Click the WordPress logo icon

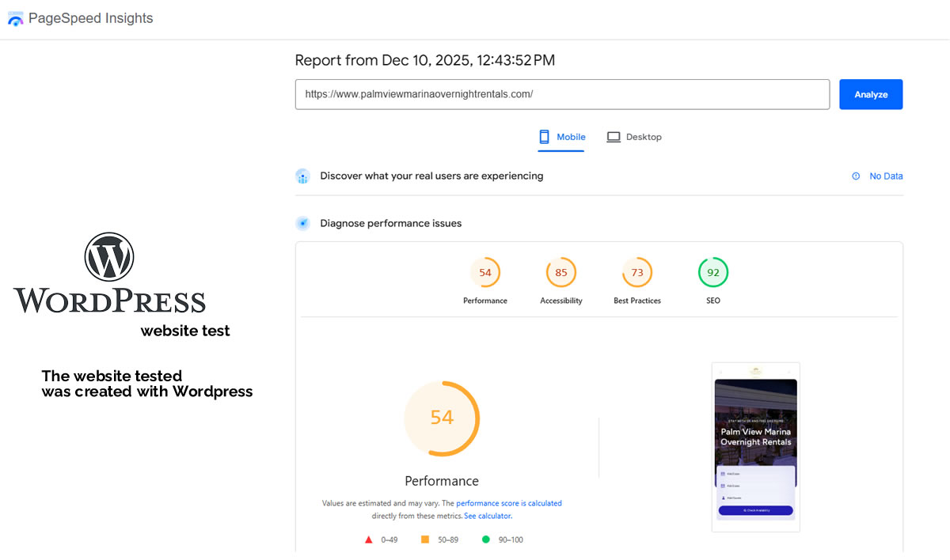point(109,257)
